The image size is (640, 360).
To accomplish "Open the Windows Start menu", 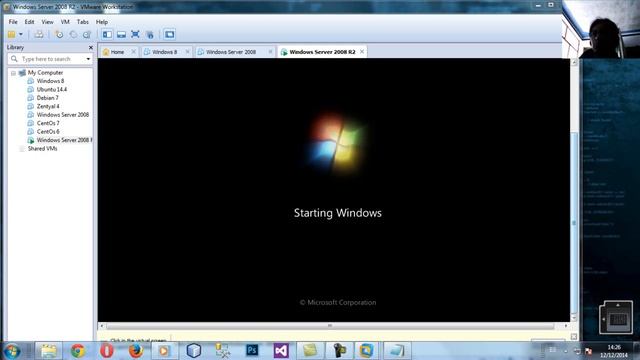I will 12,351.
